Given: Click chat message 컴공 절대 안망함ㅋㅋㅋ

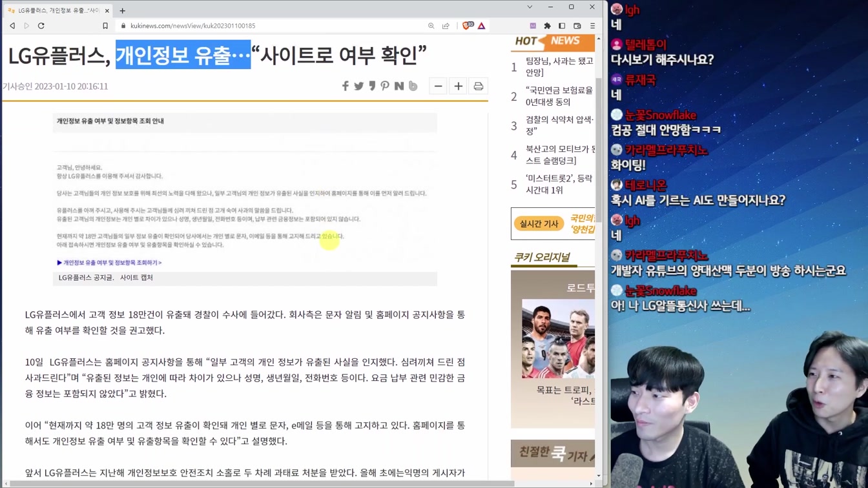Looking at the screenshot, I should (666, 130).
